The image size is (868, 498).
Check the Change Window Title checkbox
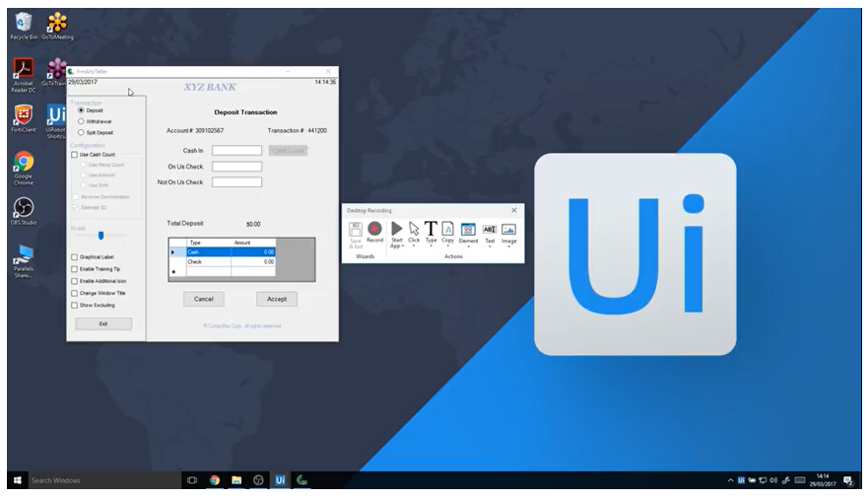74,293
